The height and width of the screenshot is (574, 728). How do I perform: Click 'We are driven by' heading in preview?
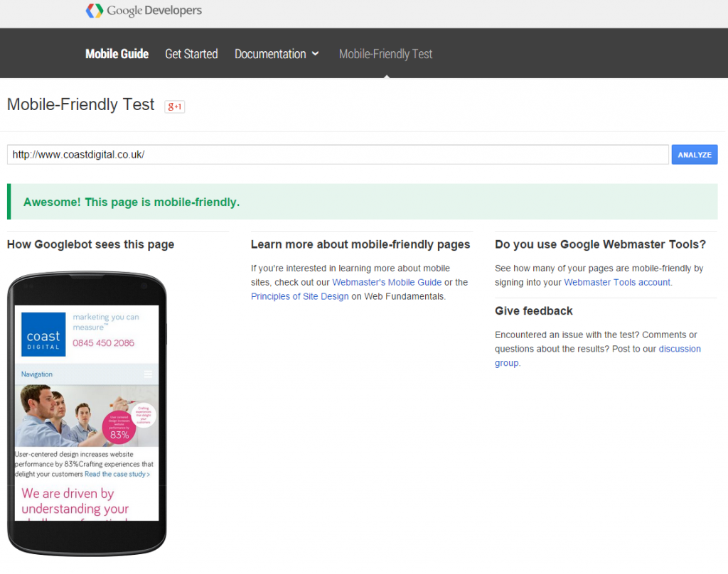(68, 493)
